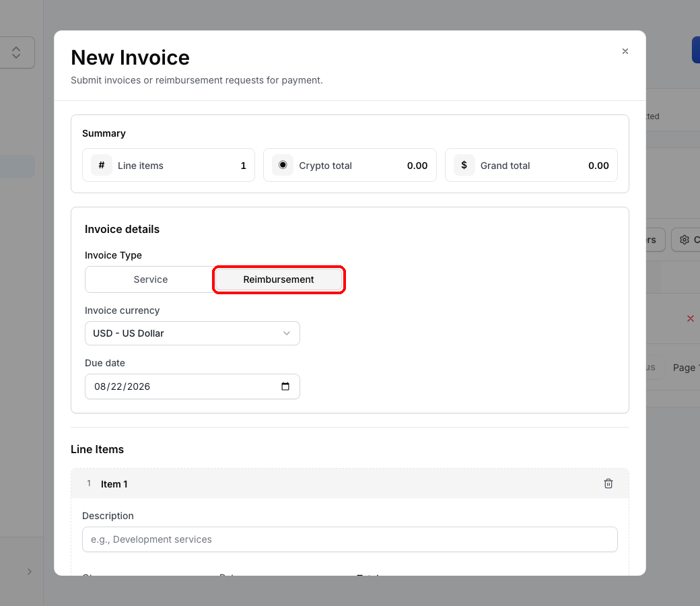Click the Item 1 header row
Screen dimensions: 700x606
pos(349,483)
